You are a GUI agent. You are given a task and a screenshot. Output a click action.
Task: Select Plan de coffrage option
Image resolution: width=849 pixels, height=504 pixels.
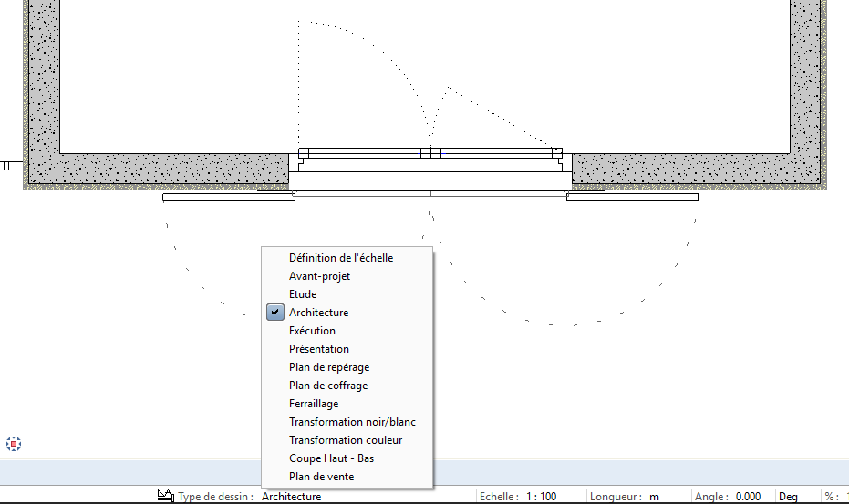click(x=347, y=386)
